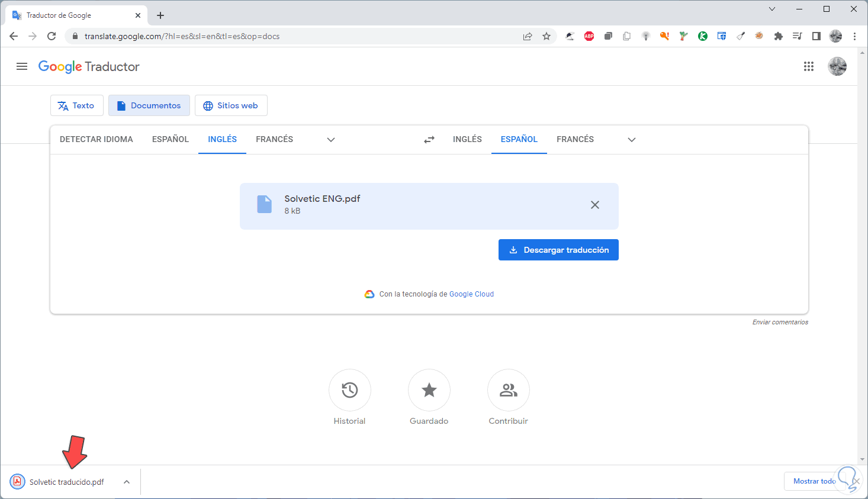Screen dimensions: 868x499
Task: Open options for downloaded Solvetic traducido.pdf
Action: point(127,482)
